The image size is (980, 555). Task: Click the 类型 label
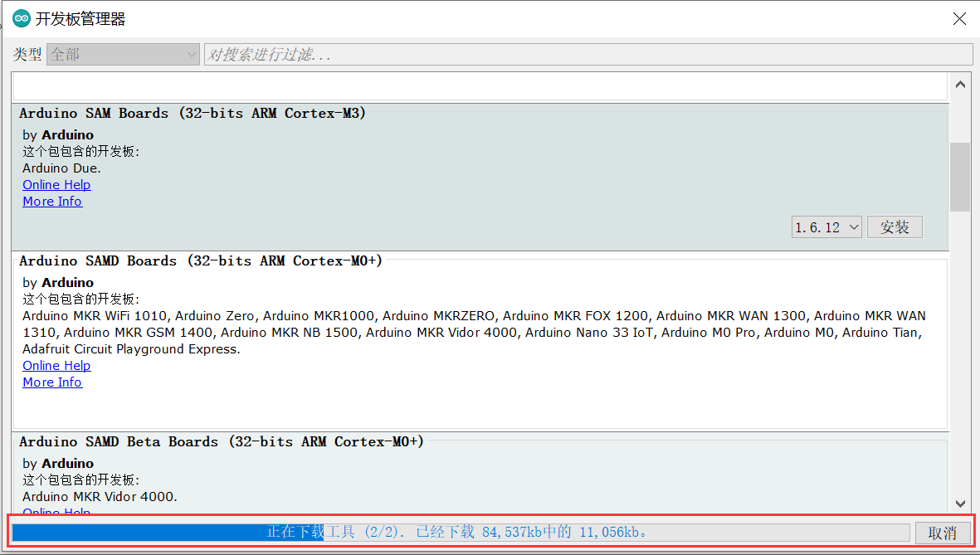(27, 55)
